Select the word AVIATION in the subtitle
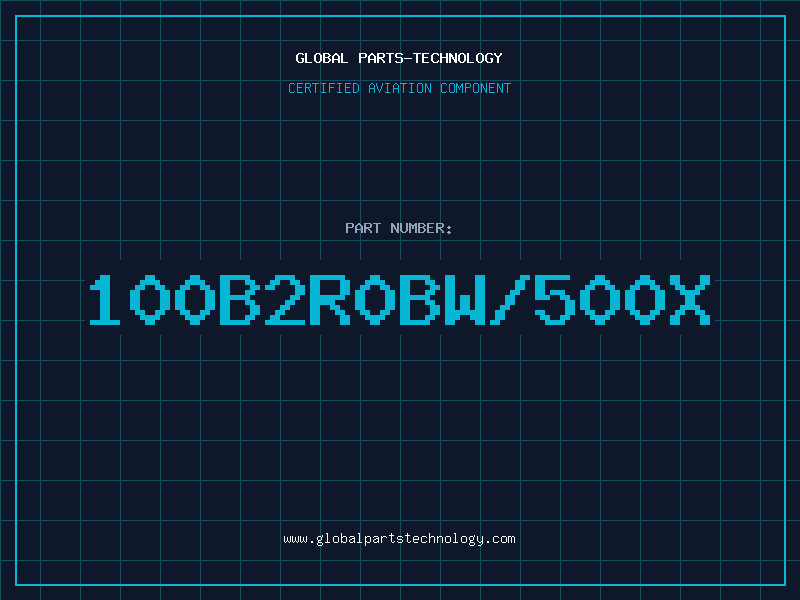Image resolution: width=800 pixels, height=600 pixels. coord(400,88)
